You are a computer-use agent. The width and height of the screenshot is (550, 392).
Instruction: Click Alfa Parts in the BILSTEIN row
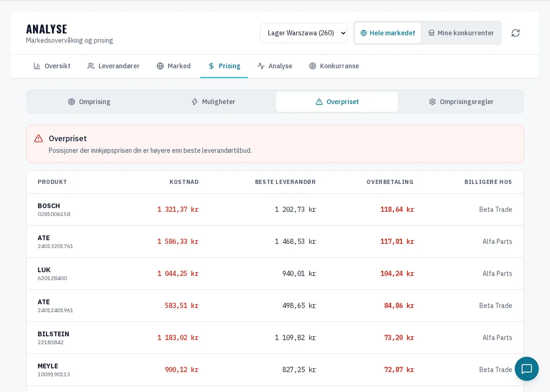(x=497, y=338)
